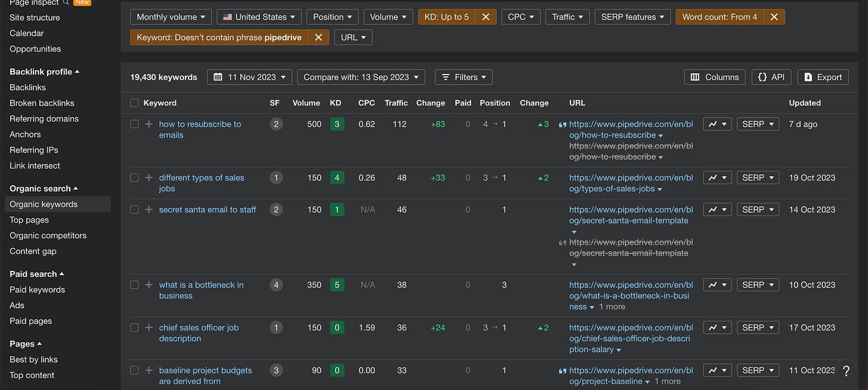868x390 pixels.
Task: Open position chart for 'different types of sales jobs'
Action: [718, 178]
